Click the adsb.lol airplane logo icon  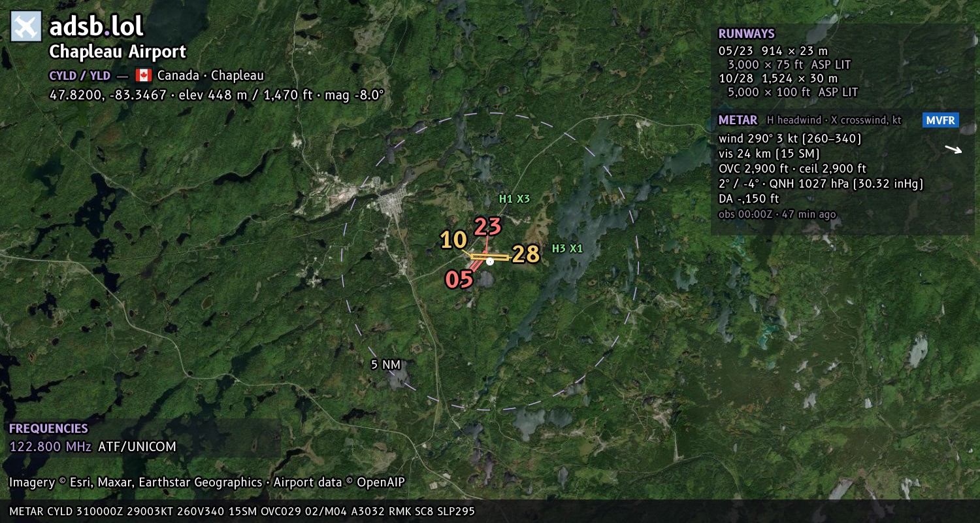(26, 27)
